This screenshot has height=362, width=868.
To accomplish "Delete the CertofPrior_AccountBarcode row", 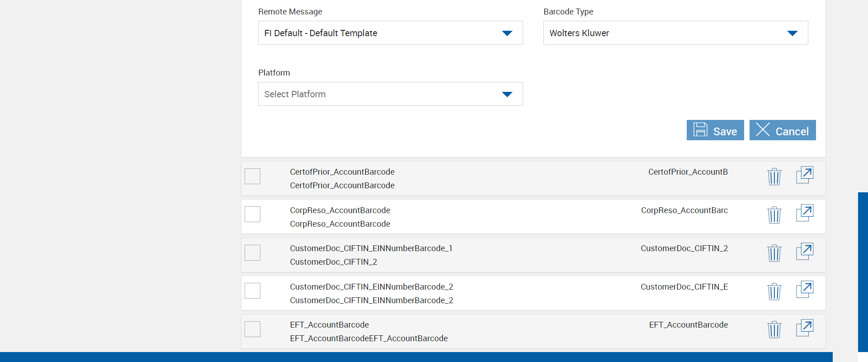I will click(x=774, y=176).
